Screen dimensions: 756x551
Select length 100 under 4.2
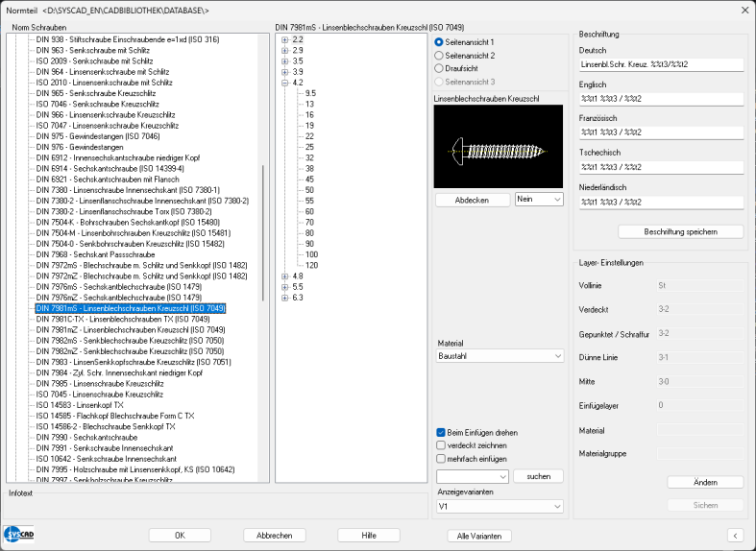click(x=311, y=254)
